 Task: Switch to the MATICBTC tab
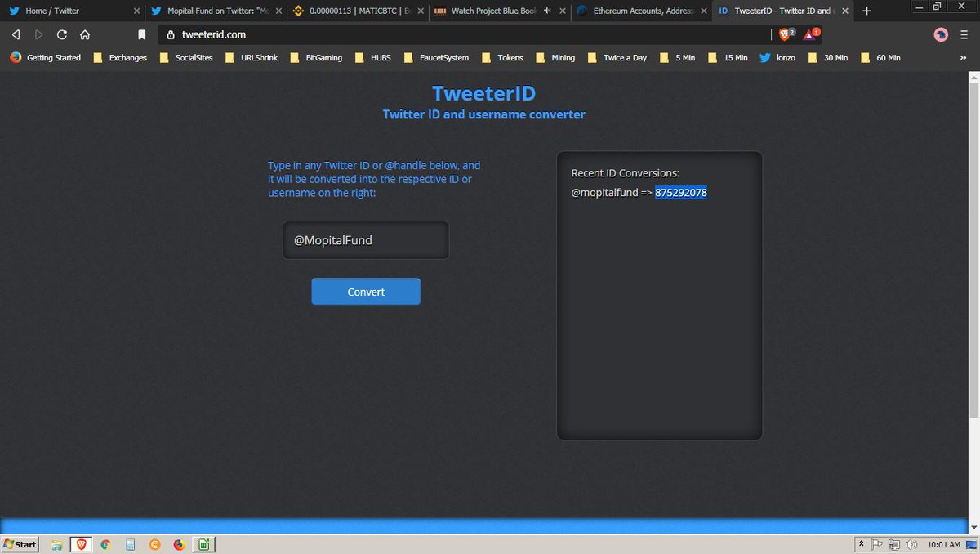(x=357, y=11)
